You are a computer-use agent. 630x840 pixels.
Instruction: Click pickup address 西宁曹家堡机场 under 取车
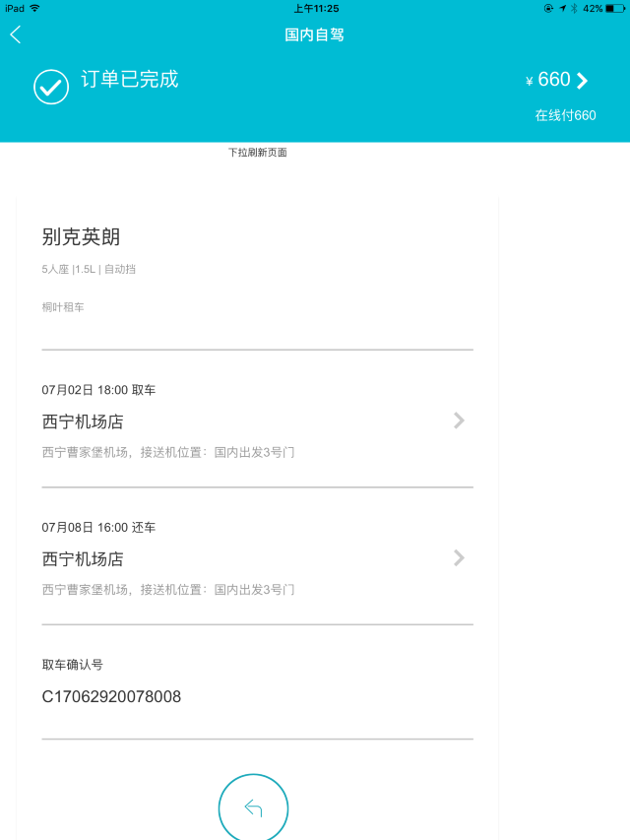[x=168, y=452]
